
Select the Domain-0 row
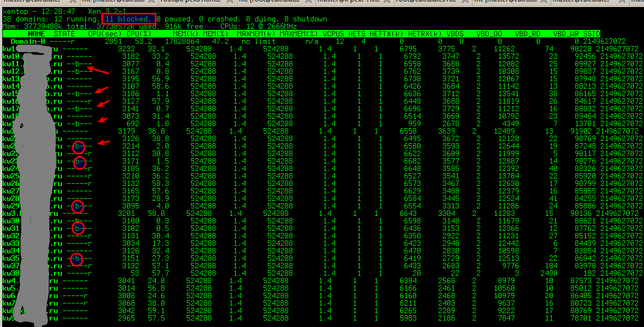click(x=28, y=41)
